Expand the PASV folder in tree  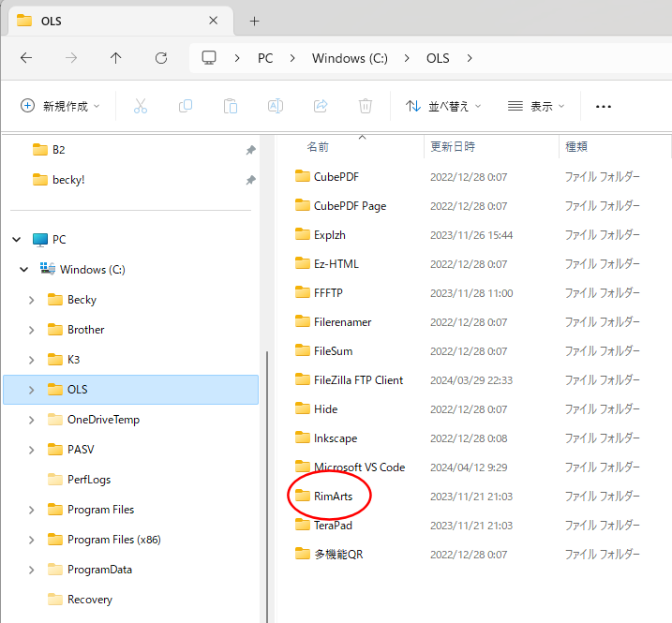(31, 450)
